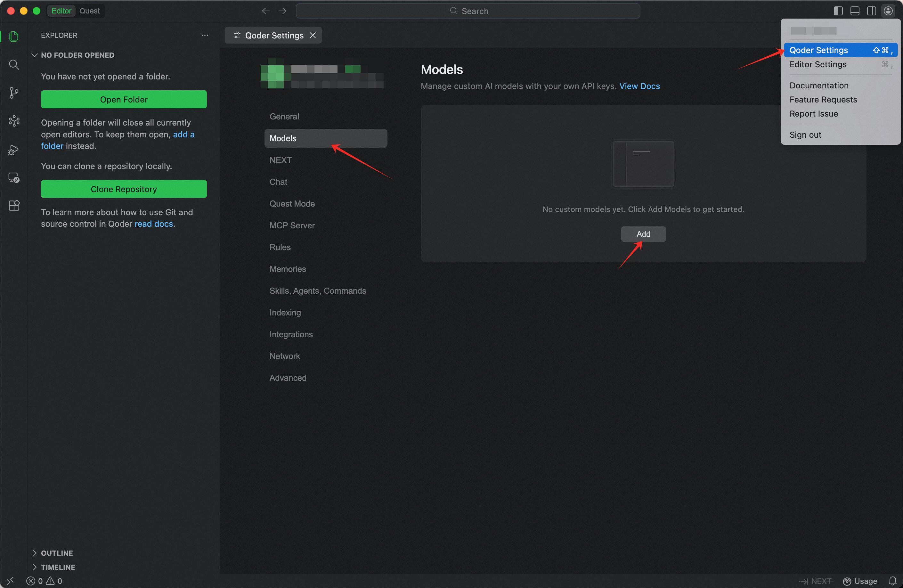Open the Search icon in activity bar
Image resolution: width=903 pixels, height=588 pixels.
click(14, 64)
